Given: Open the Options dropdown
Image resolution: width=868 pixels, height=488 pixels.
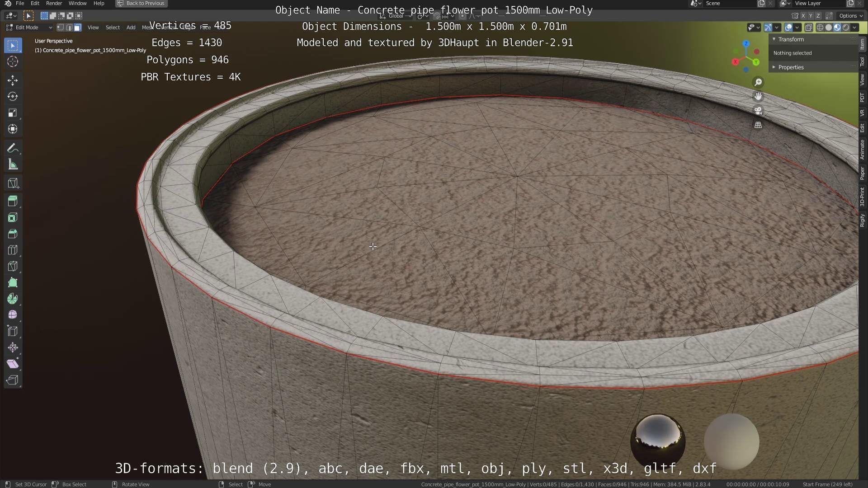Looking at the screenshot, I should pos(850,16).
